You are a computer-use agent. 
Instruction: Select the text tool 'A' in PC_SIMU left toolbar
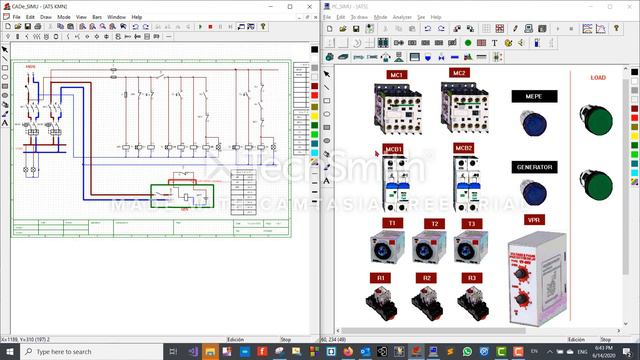pyautogui.click(x=327, y=180)
